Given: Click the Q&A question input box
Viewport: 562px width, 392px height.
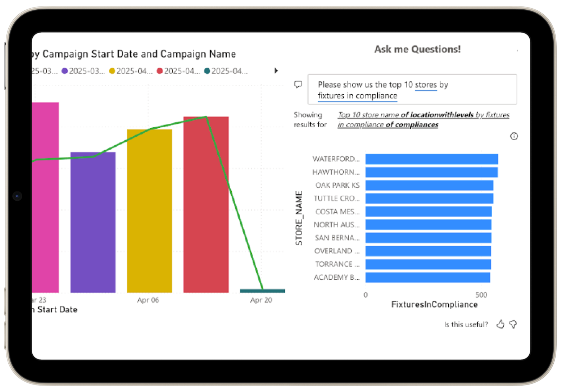Looking at the screenshot, I should tap(412, 90).
